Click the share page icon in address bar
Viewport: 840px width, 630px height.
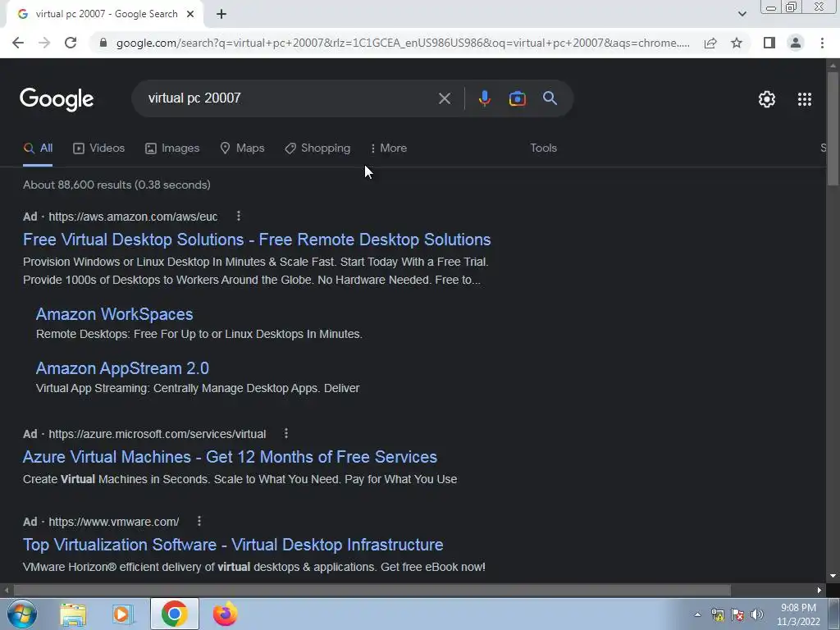710,43
